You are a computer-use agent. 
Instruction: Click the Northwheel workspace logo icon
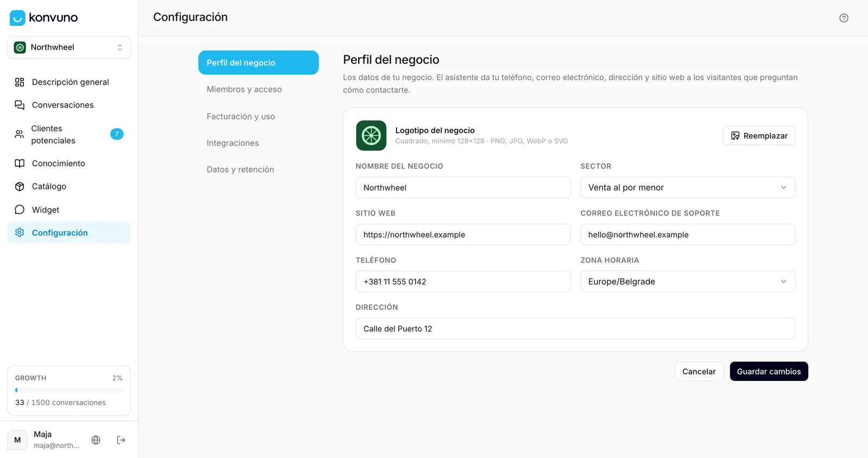click(x=20, y=47)
